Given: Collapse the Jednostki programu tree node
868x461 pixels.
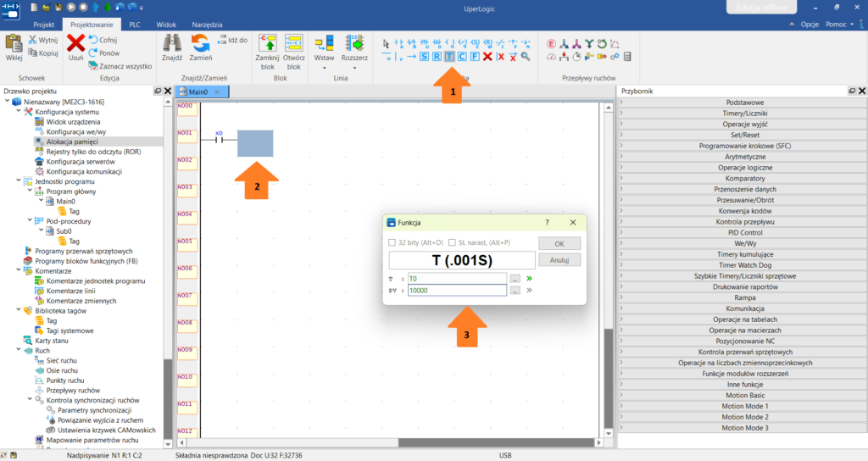Looking at the screenshot, I should pyautogui.click(x=19, y=181).
